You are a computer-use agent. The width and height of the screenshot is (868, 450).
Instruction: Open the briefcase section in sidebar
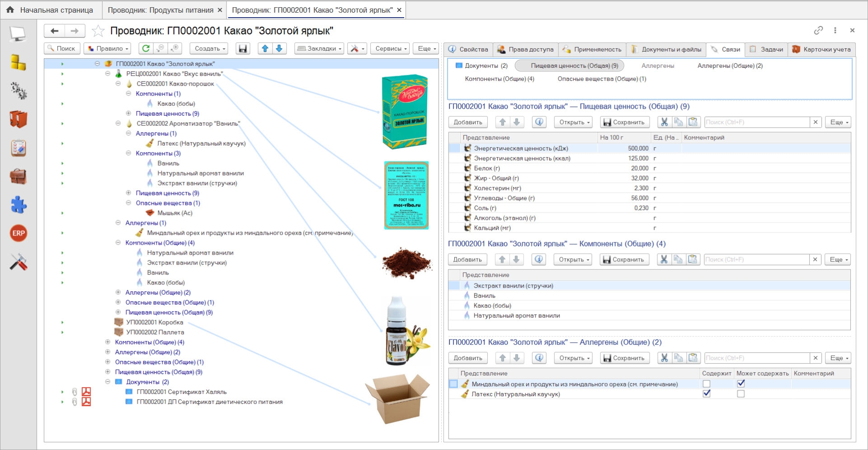18,176
